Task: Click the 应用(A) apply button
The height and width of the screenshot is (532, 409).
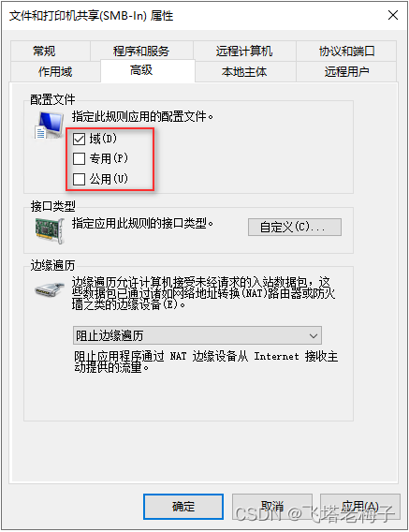Action: click(360, 507)
